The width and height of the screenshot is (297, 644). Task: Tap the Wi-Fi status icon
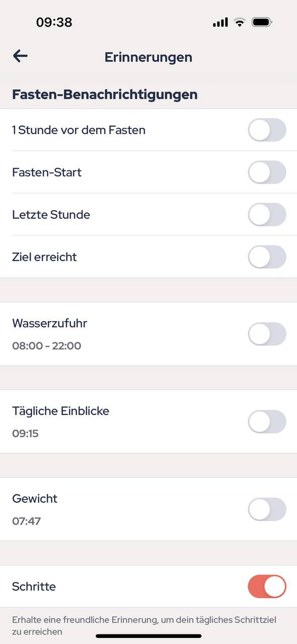240,22
